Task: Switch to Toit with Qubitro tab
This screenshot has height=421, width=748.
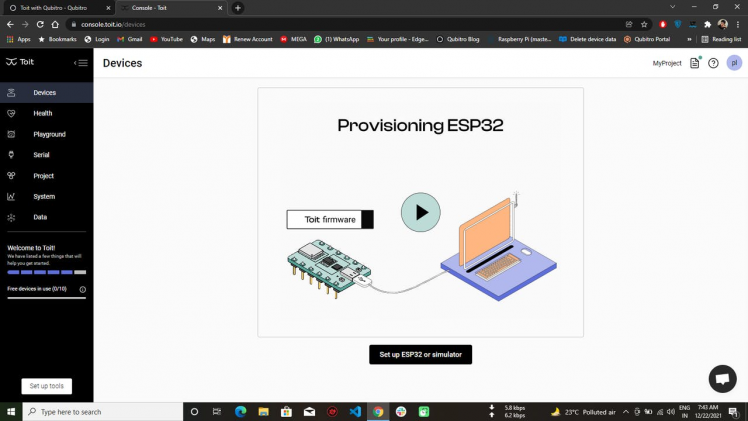Action: [59, 8]
